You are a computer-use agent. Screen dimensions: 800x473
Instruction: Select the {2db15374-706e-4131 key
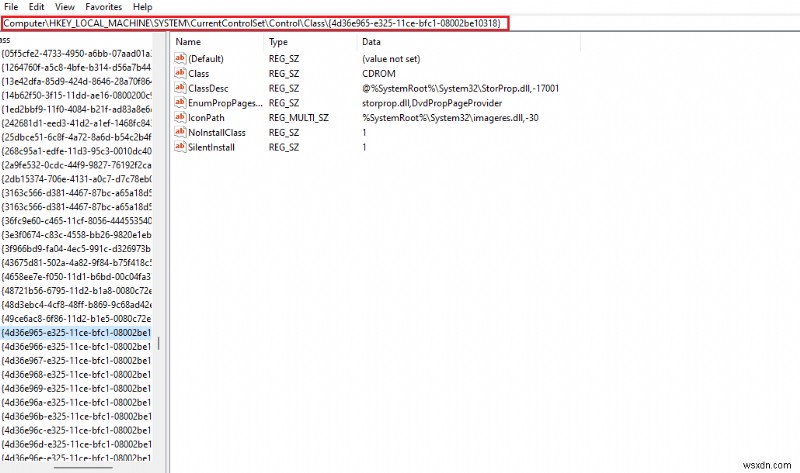click(x=76, y=179)
